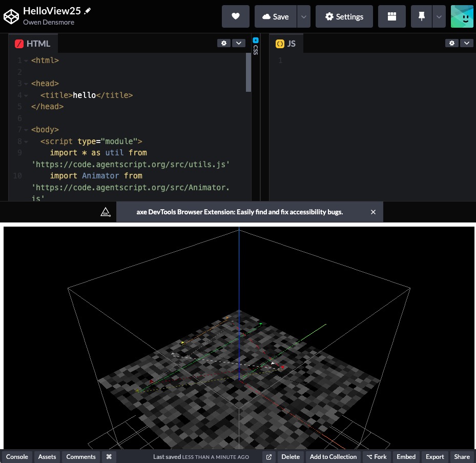Expand the pin options dropdown arrow

point(439,16)
